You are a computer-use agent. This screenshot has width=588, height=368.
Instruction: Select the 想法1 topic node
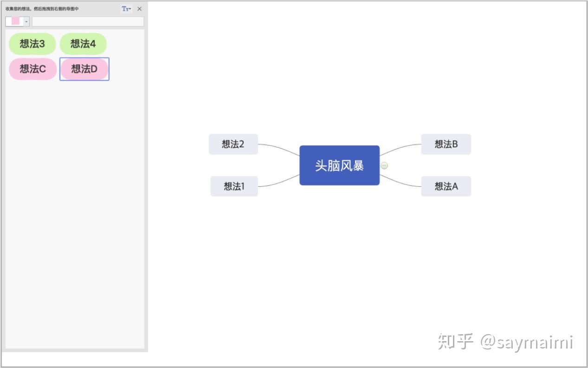(x=234, y=186)
